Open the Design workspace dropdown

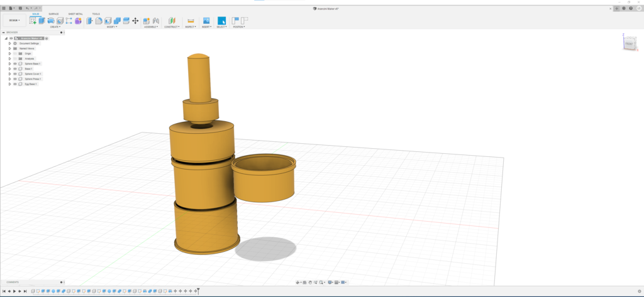point(14,20)
